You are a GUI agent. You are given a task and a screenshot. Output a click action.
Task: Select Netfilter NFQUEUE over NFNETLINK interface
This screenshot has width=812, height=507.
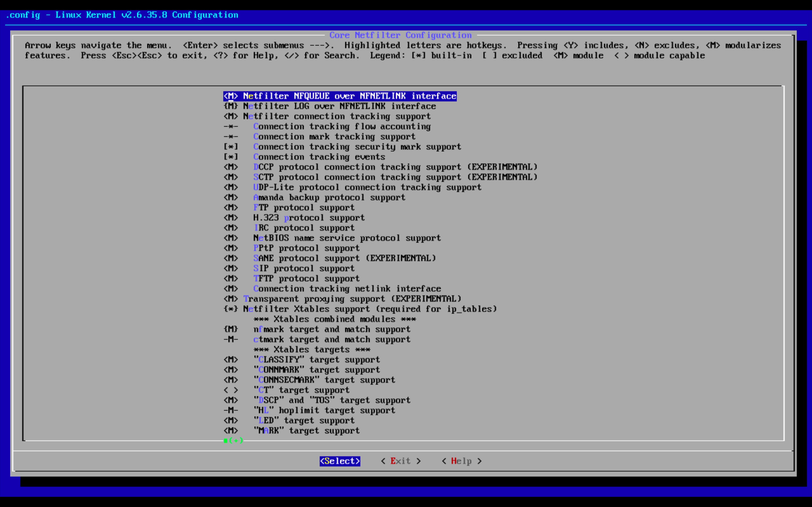pos(349,96)
